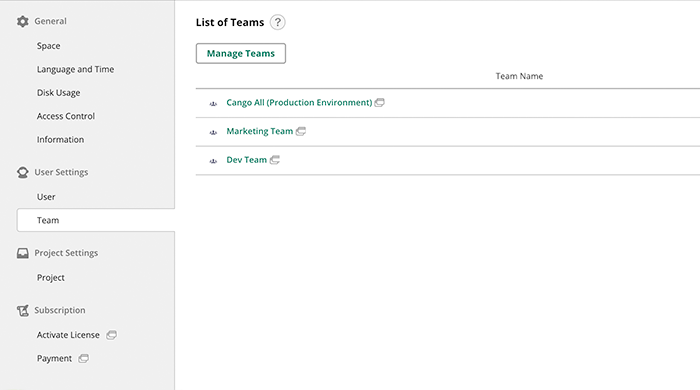Click new-window icon after Cango All (Production Environment)
The width and height of the screenshot is (700, 390).
coord(379,103)
